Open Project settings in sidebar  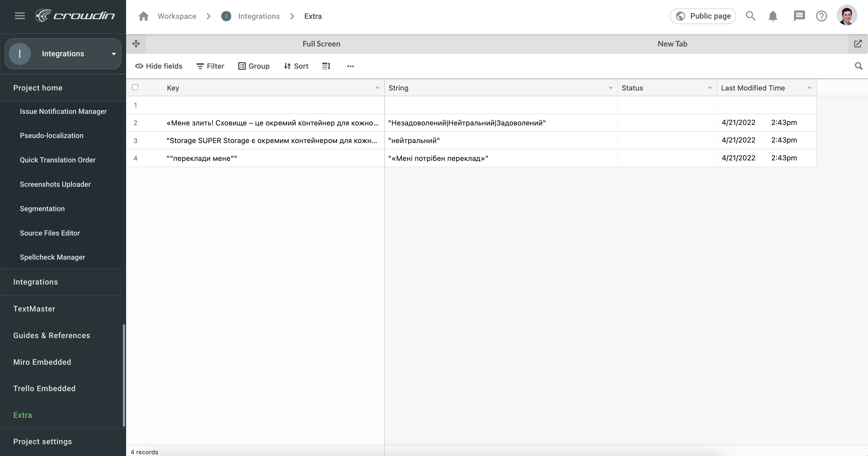point(42,441)
